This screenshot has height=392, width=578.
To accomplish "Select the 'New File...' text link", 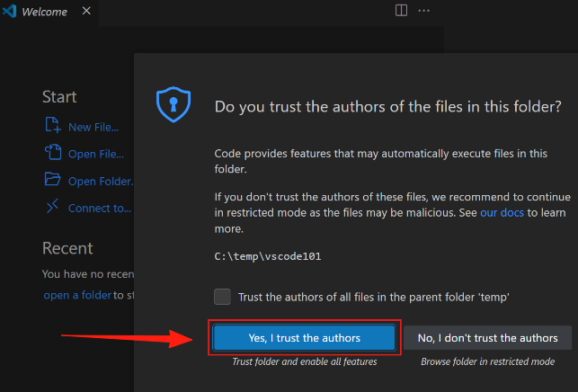I will click(93, 128).
